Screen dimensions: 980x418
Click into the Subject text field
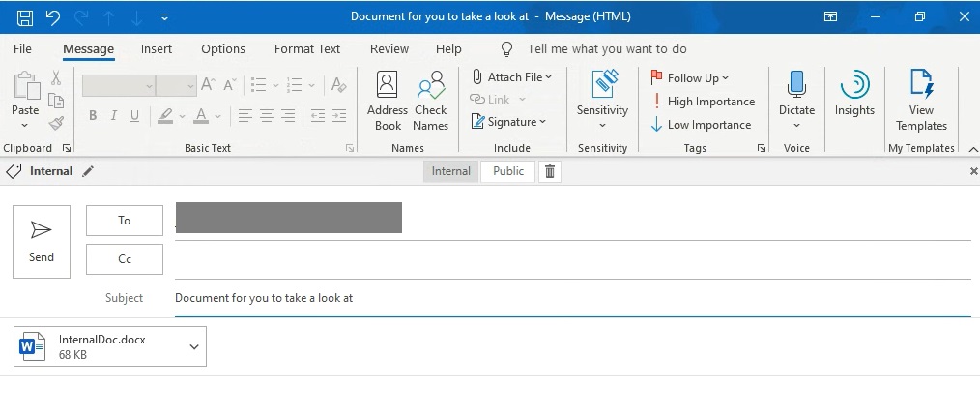tap(570, 298)
